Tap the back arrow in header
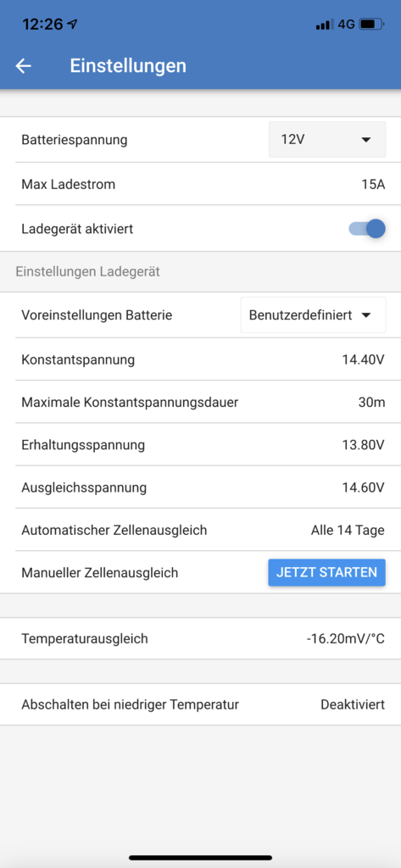Image resolution: width=401 pixels, height=868 pixels. coord(24,66)
